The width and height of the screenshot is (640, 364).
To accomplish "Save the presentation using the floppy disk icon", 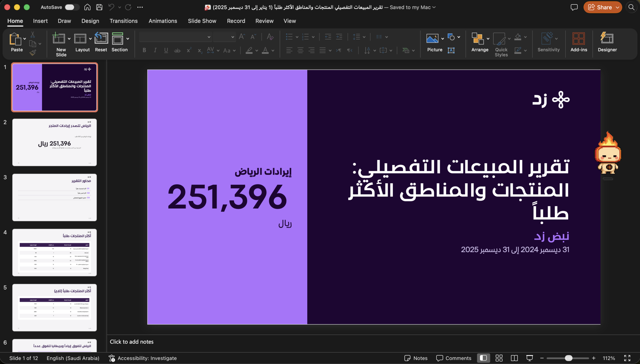I will click(99, 7).
